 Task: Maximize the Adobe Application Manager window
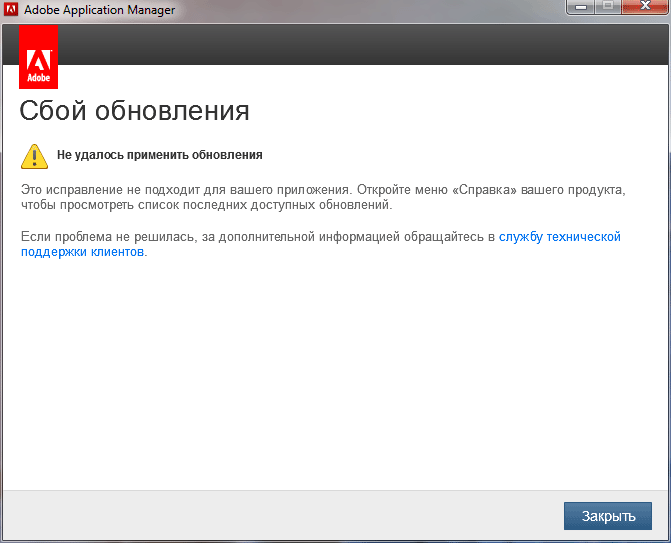[608, 7]
